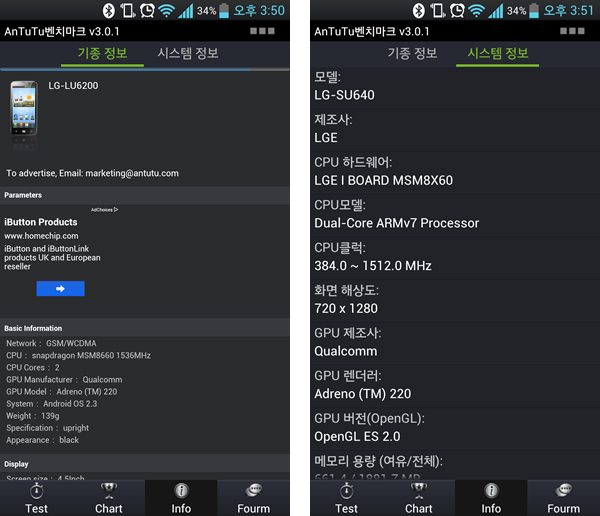The image size is (600, 516).
Task: Tap the vibrate mode icon in right screenshot
Action: click(438, 10)
